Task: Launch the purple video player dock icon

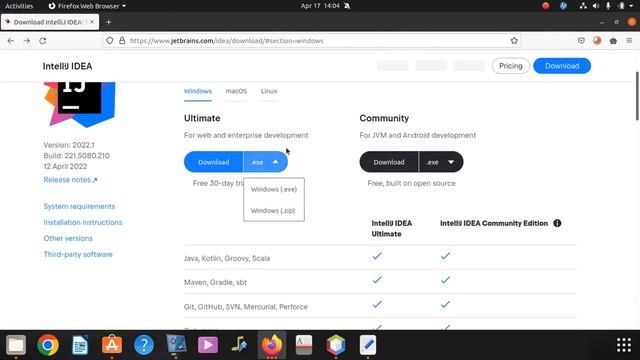Action: 208,345
